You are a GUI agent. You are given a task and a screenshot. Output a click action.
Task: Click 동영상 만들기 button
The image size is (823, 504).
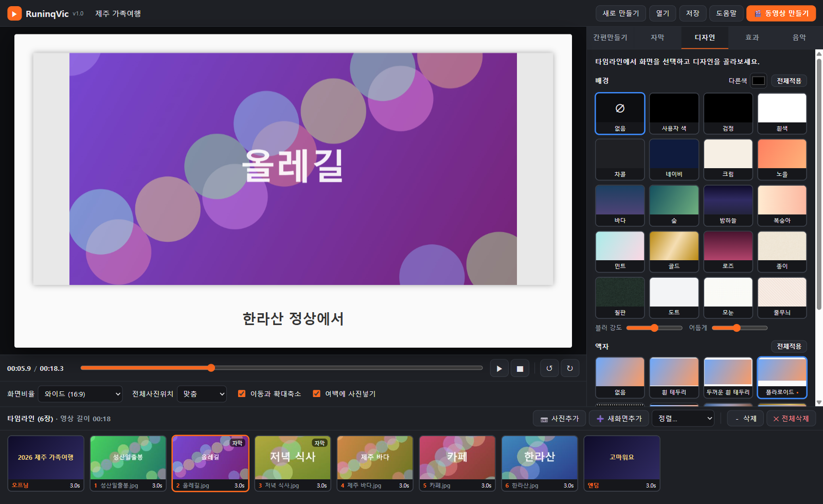[x=781, y=13]
